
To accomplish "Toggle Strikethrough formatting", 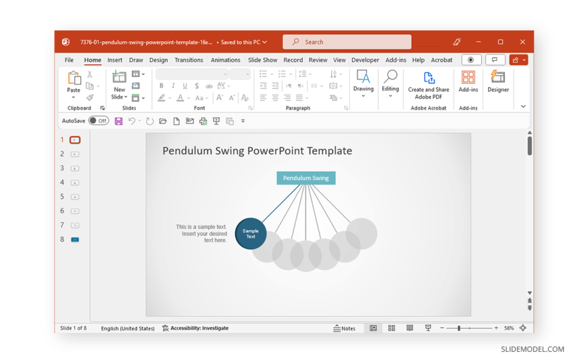I will pos(209,86).
